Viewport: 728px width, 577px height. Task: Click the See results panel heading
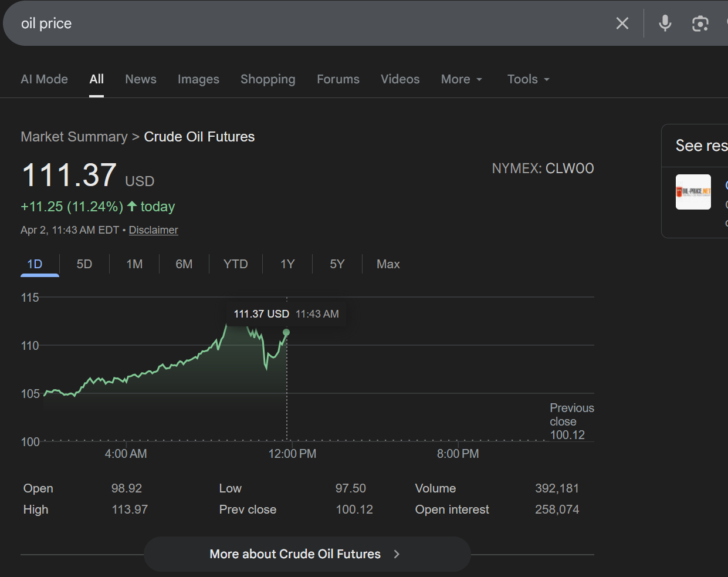coord(702,146)
